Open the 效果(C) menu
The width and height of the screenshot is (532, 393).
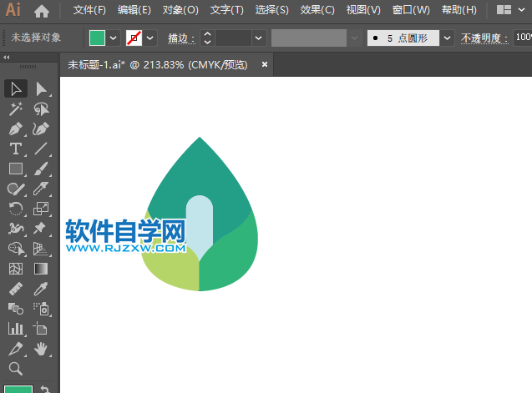click(x=317, y=10)
